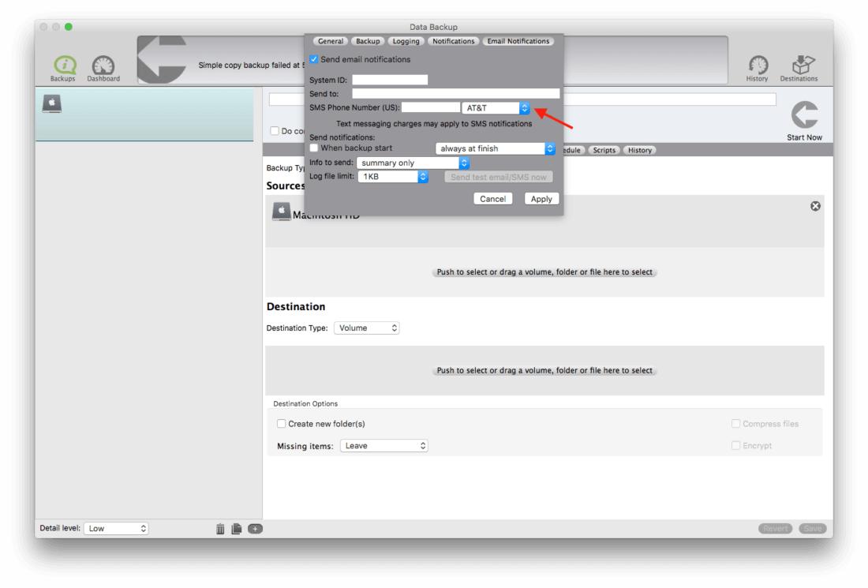Switch to the Scripts tab
Screen dimensions: 868x588
tap(604, 149)
